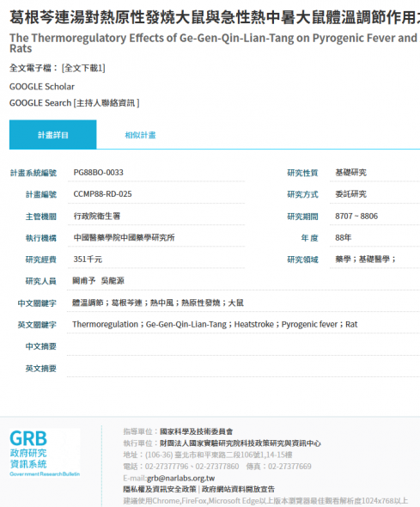Screen dimensions: 420x507
Task: Open 隱私權及資訊安全政策 privacy policy link
Action: click(160, 489)
